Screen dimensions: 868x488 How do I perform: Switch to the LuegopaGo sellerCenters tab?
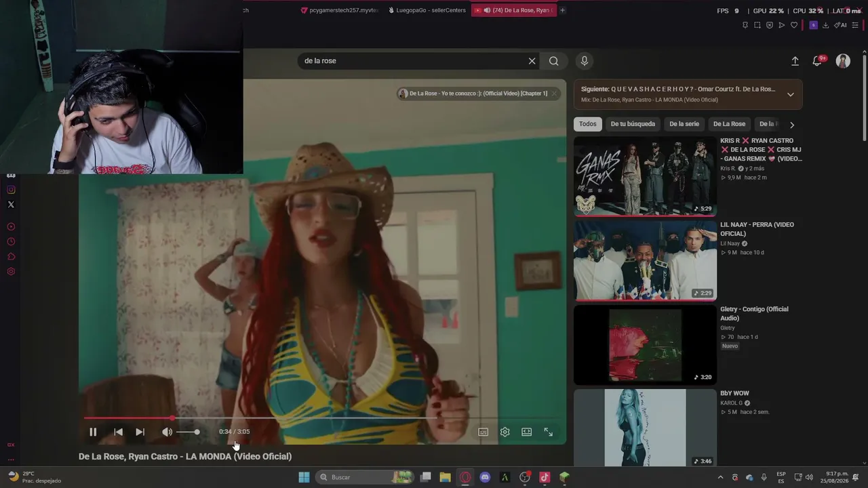tap(427, 10)
